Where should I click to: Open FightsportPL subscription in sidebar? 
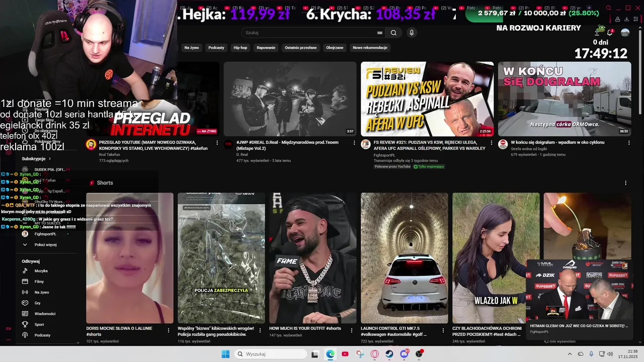click(x=44, y=234)
